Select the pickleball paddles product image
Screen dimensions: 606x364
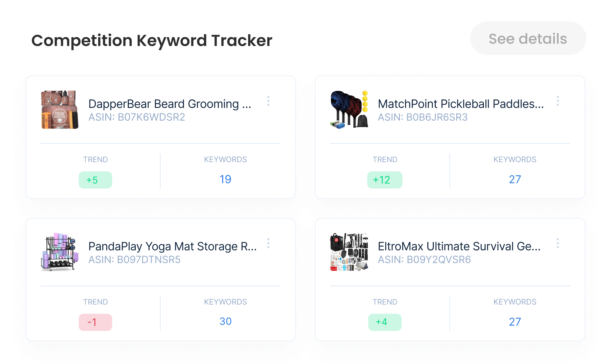(x=349, y=110)
